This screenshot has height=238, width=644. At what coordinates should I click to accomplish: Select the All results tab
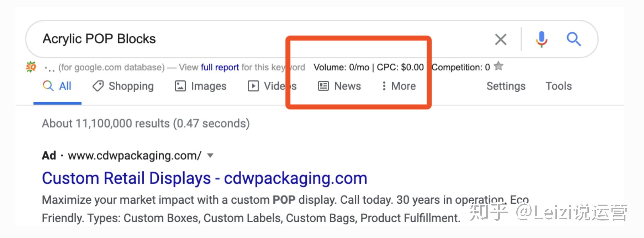click(57, 86)
